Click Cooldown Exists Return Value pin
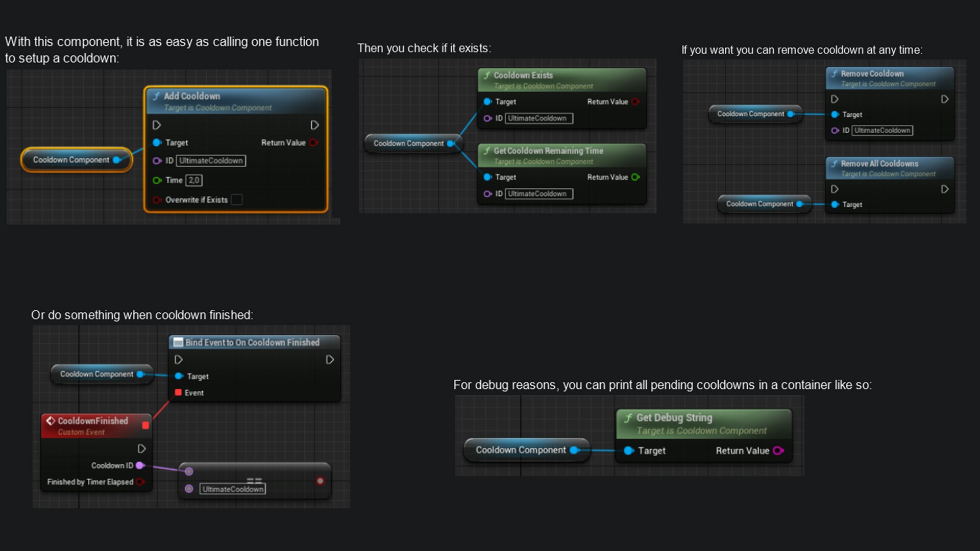980x551 pixels. point(635,102)
